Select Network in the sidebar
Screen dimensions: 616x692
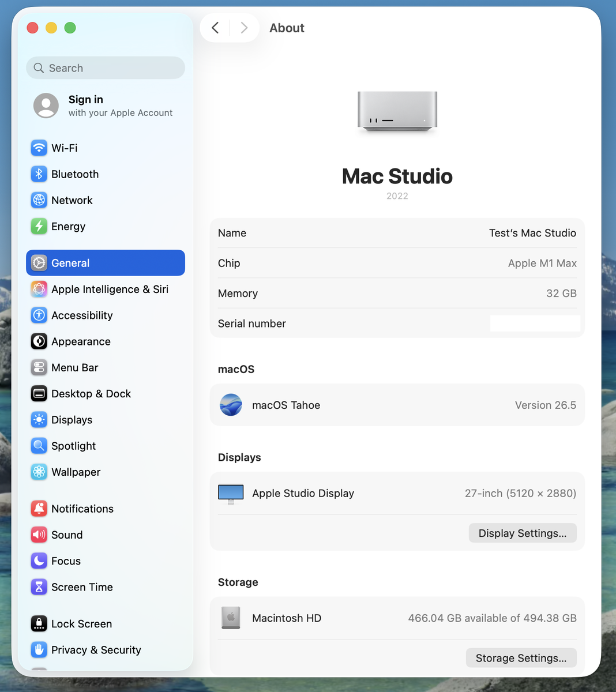pos(106,200)
